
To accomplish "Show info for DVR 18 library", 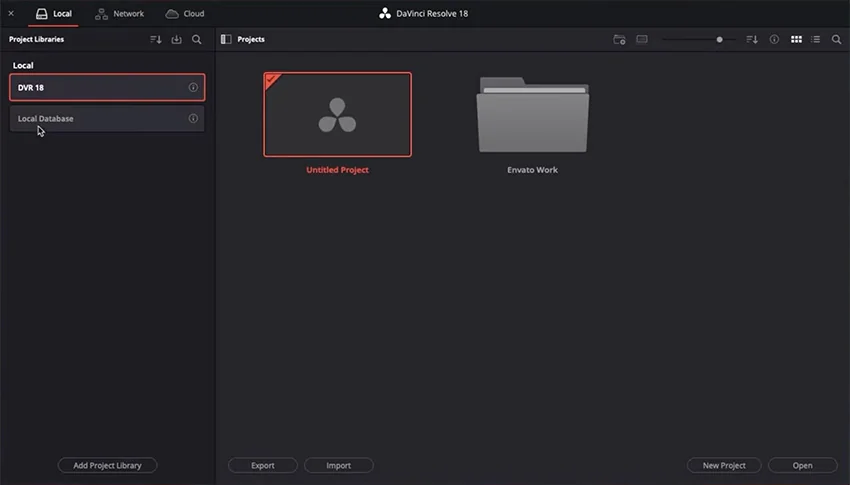I will (x=193, y=87).
